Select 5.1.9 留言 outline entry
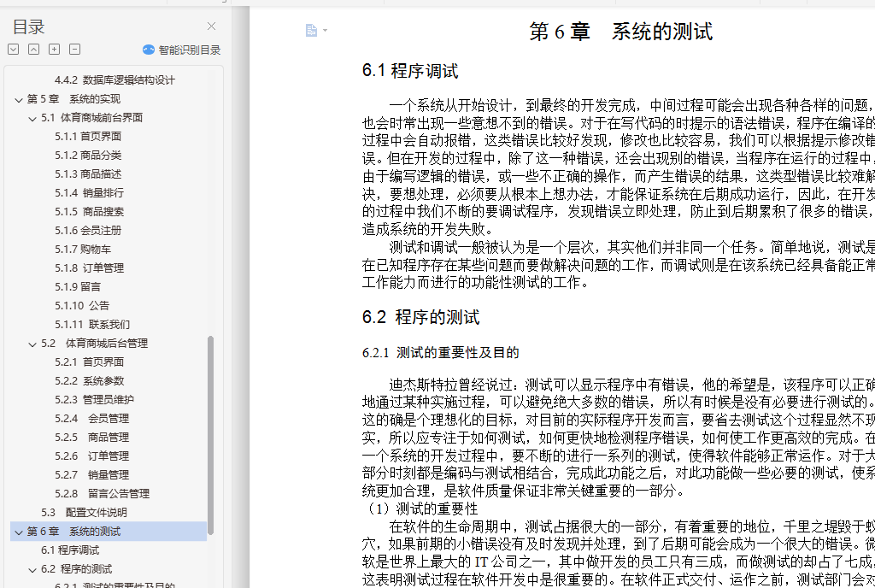This screenshot has width=875, height=588. [x=78, y=287]
